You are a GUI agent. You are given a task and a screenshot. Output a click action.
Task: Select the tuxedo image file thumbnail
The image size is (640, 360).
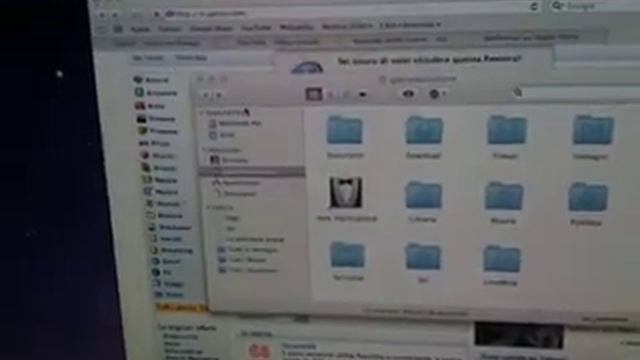(x=346, y=193)
